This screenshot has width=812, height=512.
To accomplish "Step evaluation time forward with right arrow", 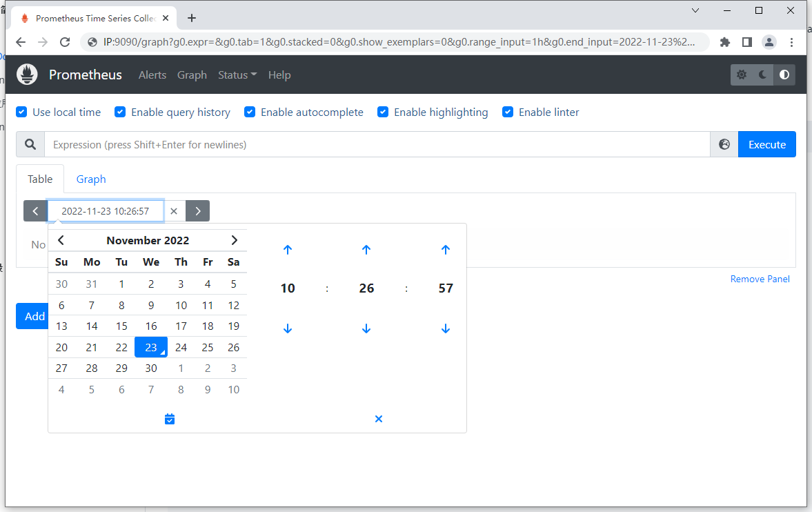I will tap(198, 211).
